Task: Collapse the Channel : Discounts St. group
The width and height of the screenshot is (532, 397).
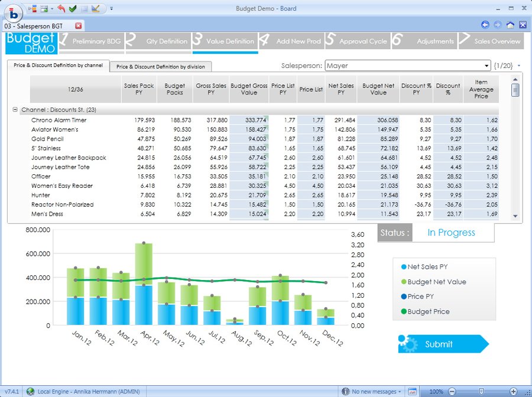Action: 15,110
